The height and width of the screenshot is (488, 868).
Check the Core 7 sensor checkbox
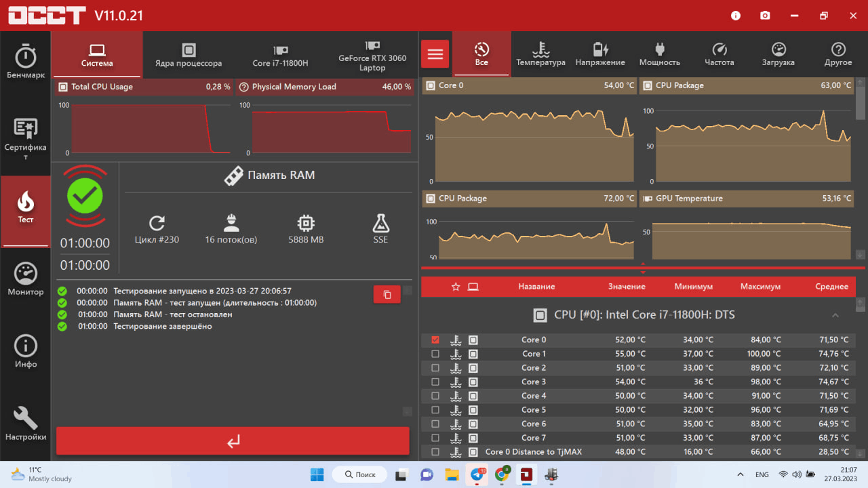[x=435, y=438]
